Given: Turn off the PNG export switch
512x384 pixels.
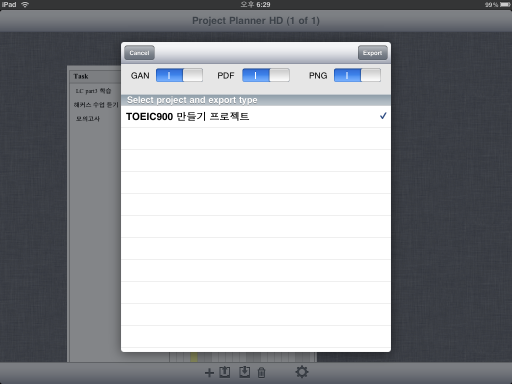Looking at the screenshot, I should pyautogui.click(x=357, y=75).
